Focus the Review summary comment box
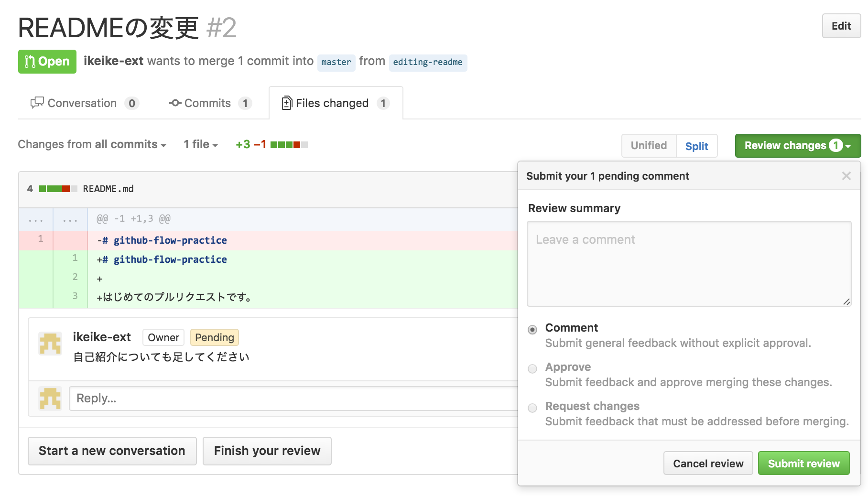This screenshot has height=496, width=868. (689, 264)
